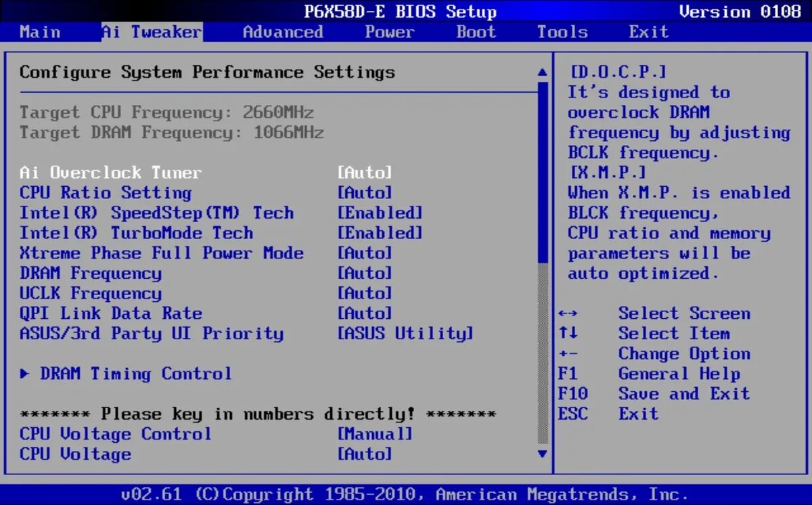The width and height of the screenshot is (812, 505).
Task: Select the CPU Voltage [Auto] field
Action: [365, 454]
